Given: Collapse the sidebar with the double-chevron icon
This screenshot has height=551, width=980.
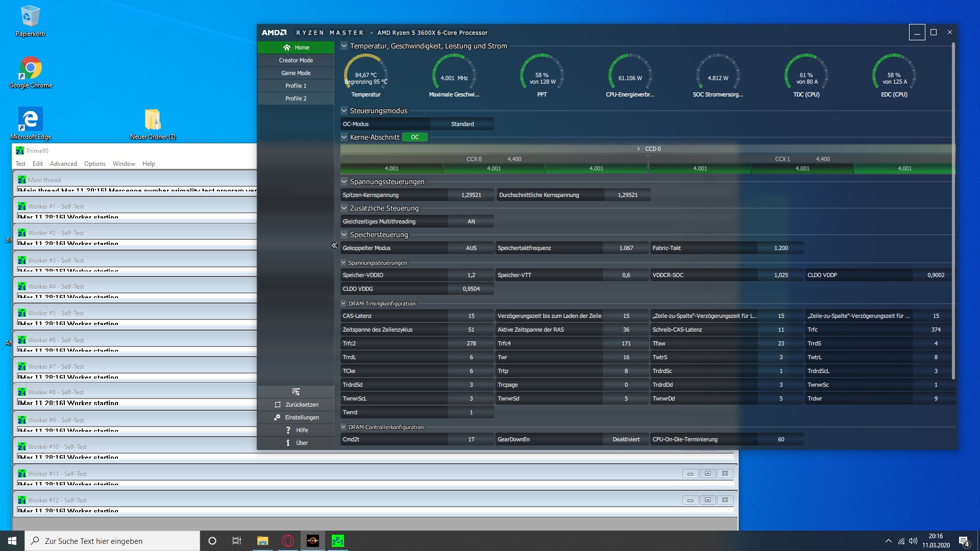Looking at the screenshot, I should [334, 245].
